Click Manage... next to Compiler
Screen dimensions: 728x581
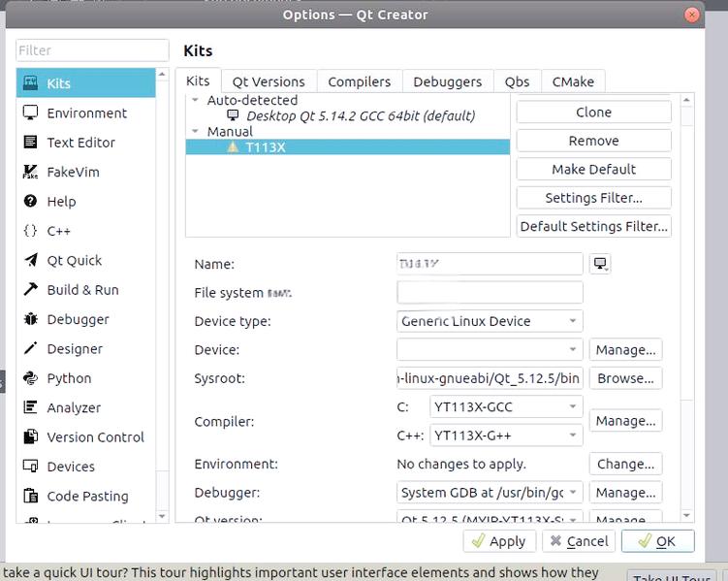(x=626, y=421)
